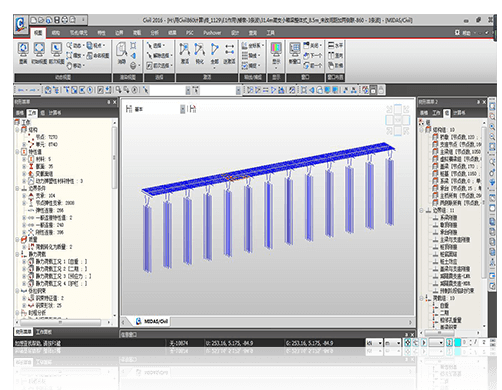
Task: Collapse the 边界条件 boundary tree node
Action: [x=17, y=188]
